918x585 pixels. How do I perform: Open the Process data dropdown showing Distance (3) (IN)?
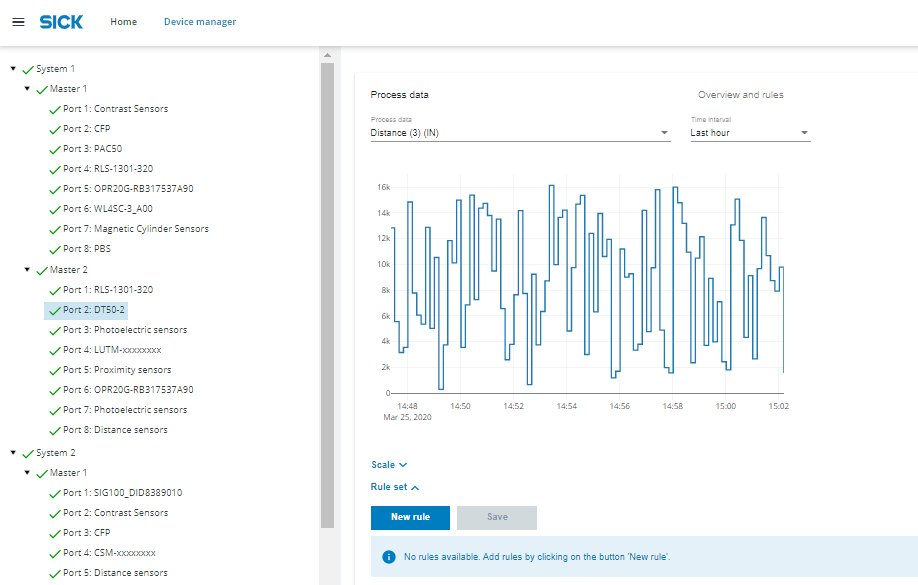pos(520,133)
